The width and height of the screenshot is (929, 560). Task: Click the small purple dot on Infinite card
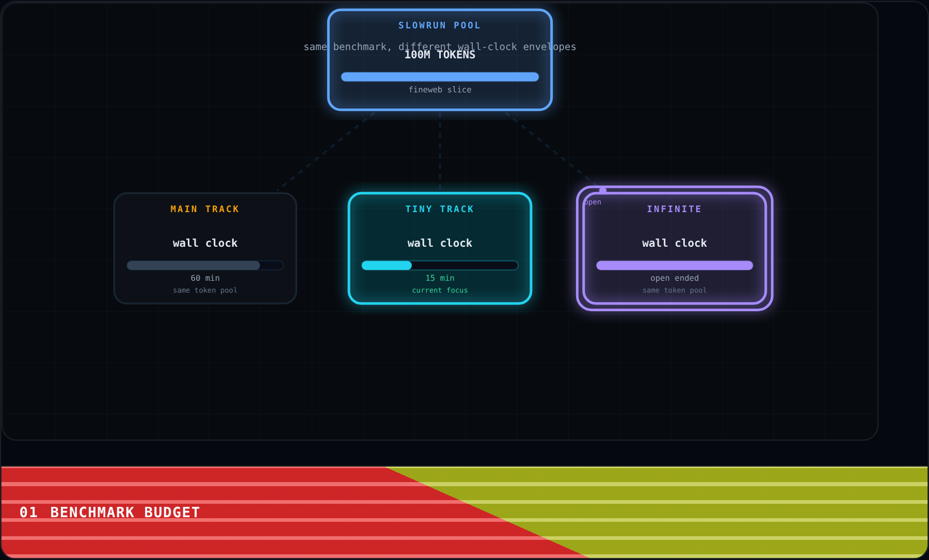click(x=603, y=190)
